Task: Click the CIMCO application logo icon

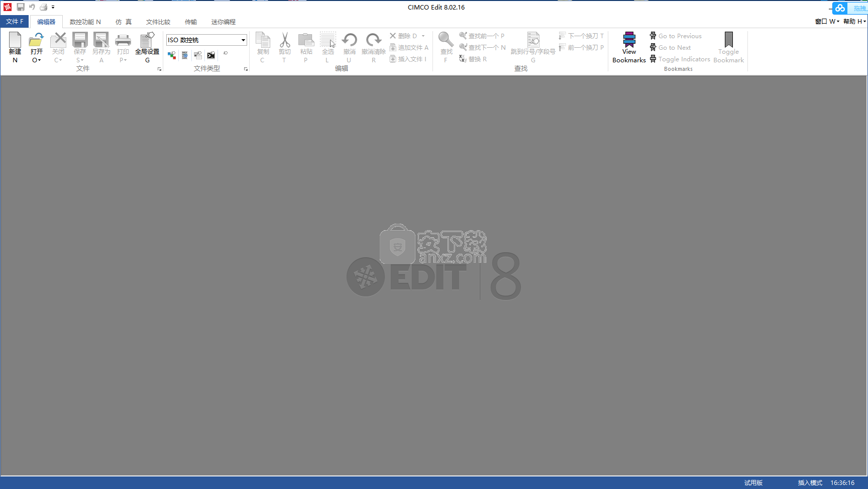Action: [x=8, y=7]
